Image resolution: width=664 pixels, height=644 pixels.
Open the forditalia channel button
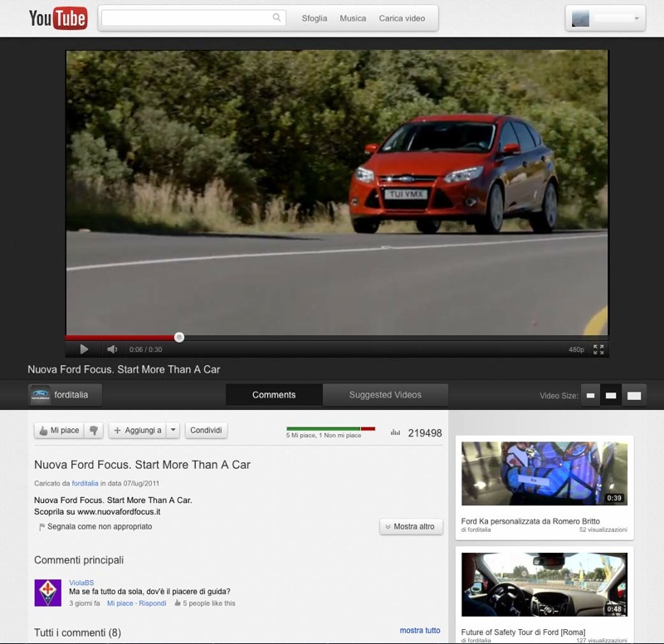[65, 394]
